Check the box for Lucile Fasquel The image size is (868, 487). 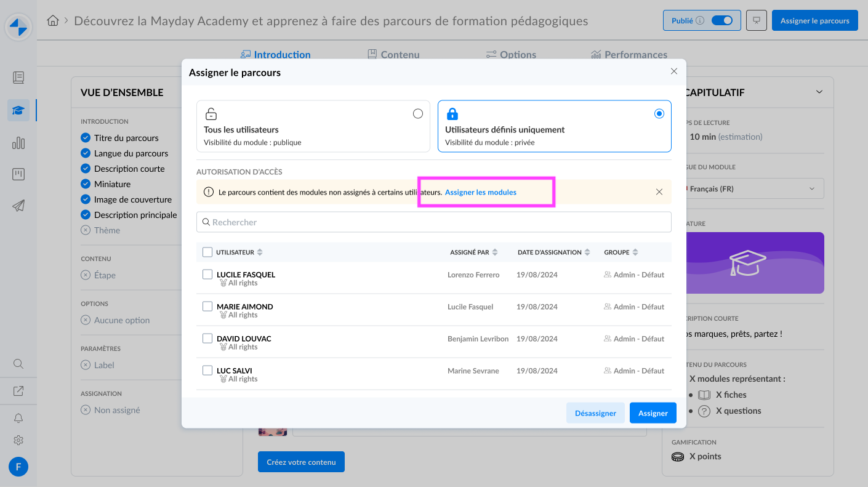[x=207, y=275]
